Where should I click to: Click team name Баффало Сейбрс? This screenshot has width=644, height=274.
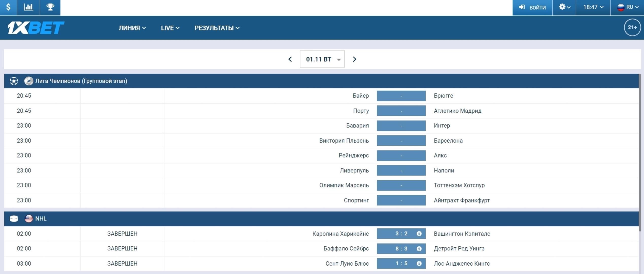pos(346,248)
